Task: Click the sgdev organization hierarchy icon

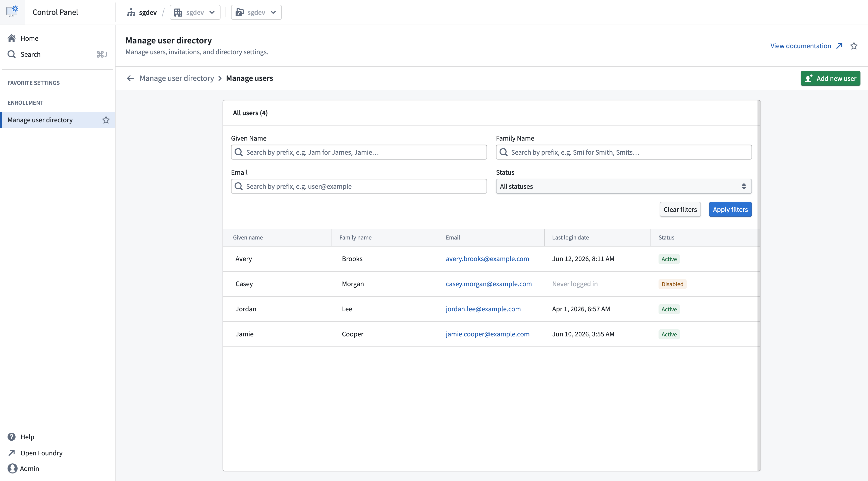Action: tap(131, 13)
